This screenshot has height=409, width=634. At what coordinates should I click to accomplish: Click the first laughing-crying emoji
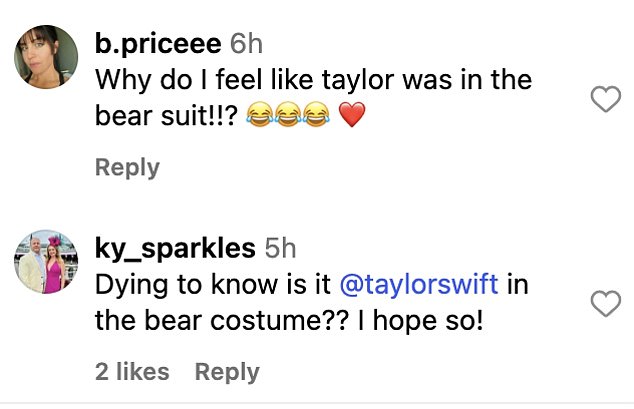click(259, 117)
